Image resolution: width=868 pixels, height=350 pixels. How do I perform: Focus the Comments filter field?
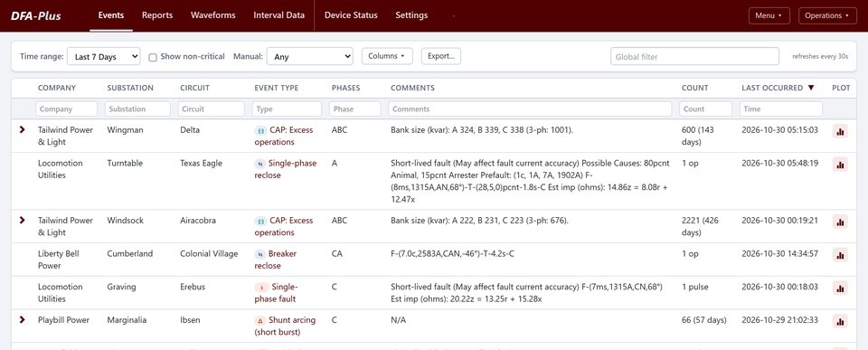pyautogui.click(x=530, y=109)
